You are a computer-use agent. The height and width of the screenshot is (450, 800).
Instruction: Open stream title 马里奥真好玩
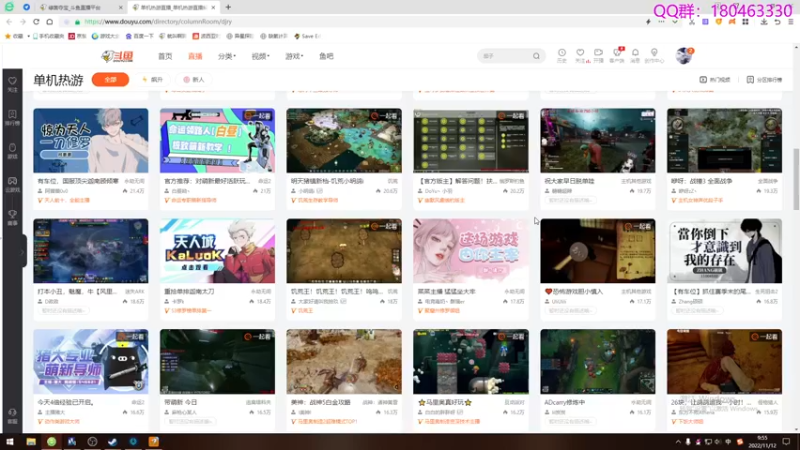(445, 403)
